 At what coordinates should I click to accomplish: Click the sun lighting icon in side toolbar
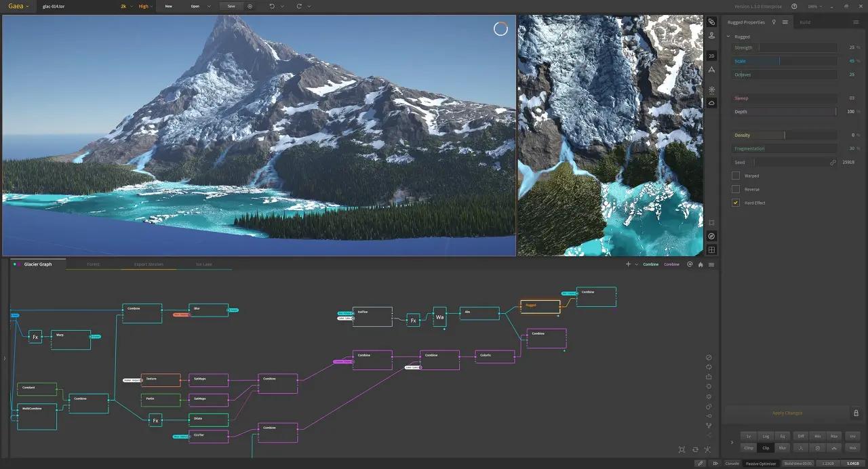click(x=711, y=89)
